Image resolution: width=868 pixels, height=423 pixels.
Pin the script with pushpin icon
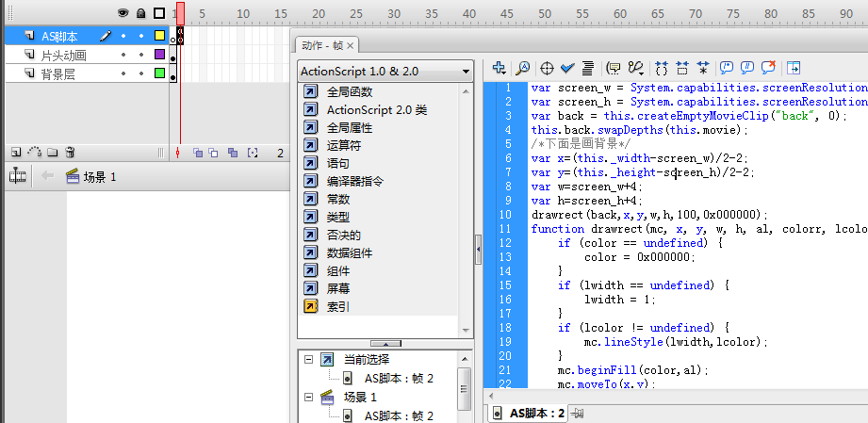[x=577, y=413]
